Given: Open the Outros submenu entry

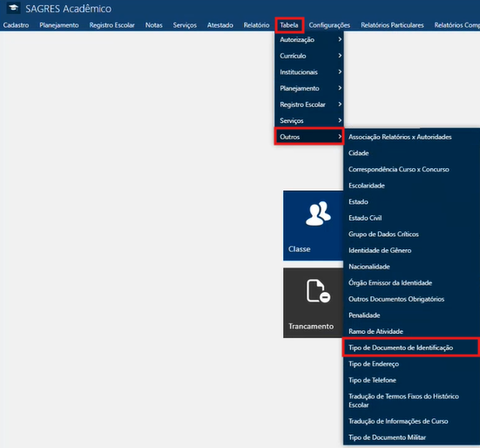Looking at the screenshot, I should coord(309,137).
